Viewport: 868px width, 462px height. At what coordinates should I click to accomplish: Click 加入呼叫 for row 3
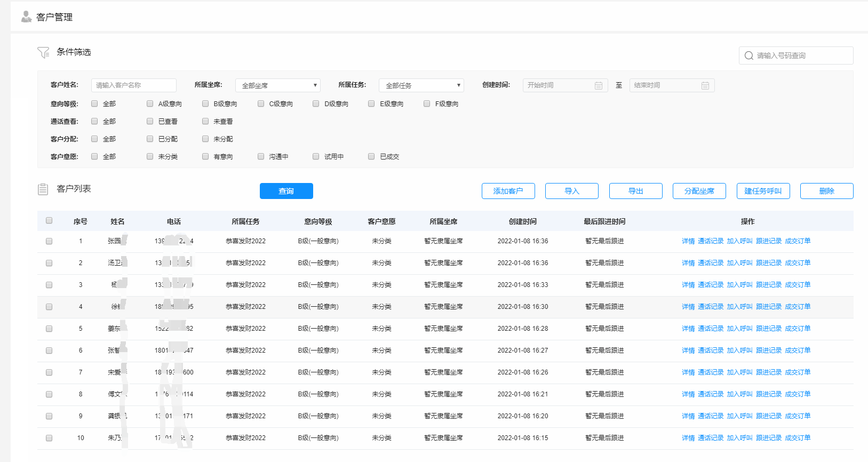(739, 285)
